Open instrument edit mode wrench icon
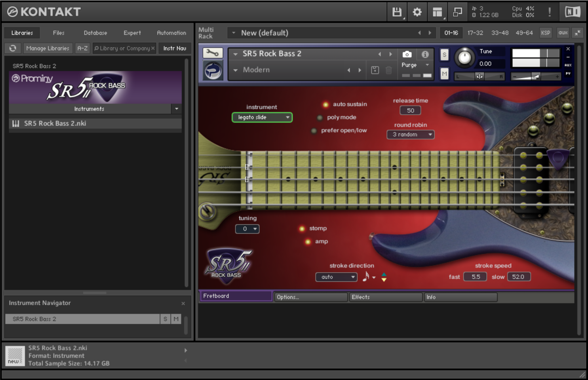This screenshot has height=380, width=588. pos(213,53)
